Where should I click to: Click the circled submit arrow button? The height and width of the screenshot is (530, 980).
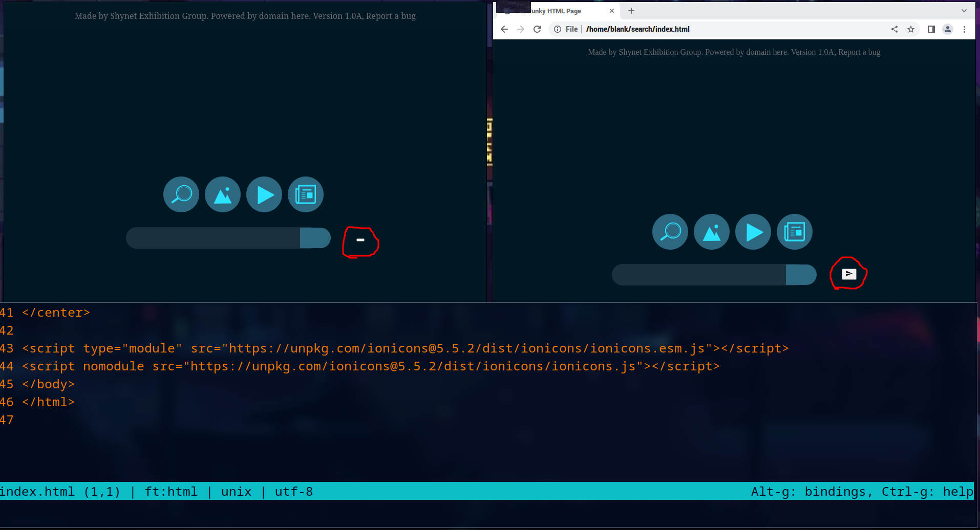click(848, 274)
